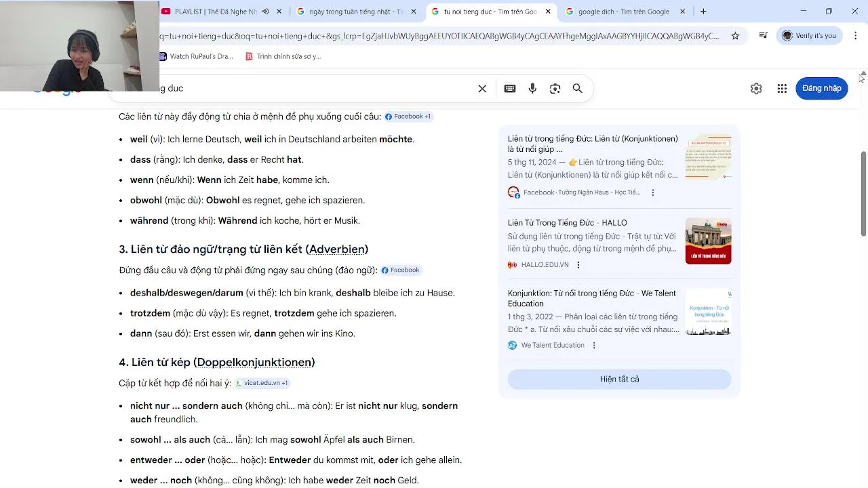Open more options for HALLO.EDU.VN result
Viewport: 868px width, 488px height.
coord(578,265)
